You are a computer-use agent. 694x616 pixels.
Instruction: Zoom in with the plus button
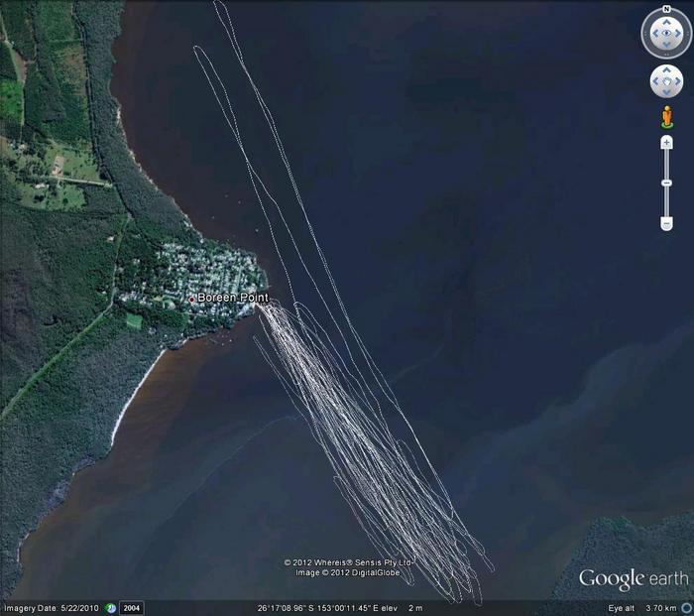pos(666,144)
